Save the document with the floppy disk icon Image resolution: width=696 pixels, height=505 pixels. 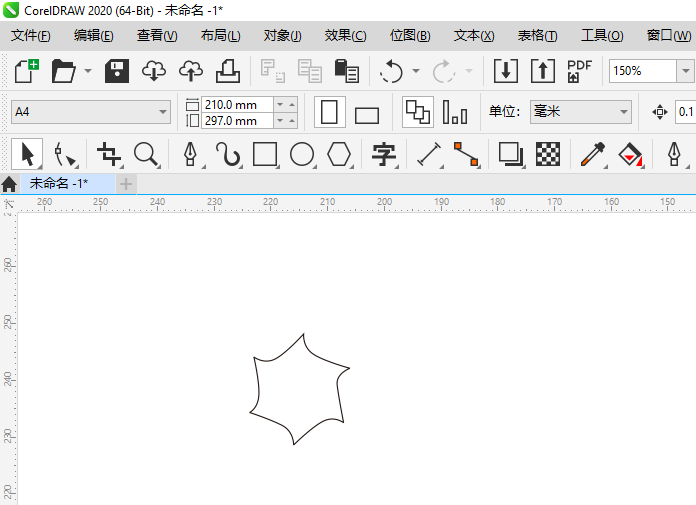[x=117, y=71]
